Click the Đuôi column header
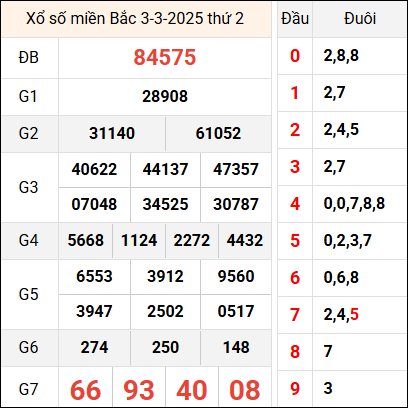This screenshot has width=408, height=408. pyautogui.click(x=360, y=19)
